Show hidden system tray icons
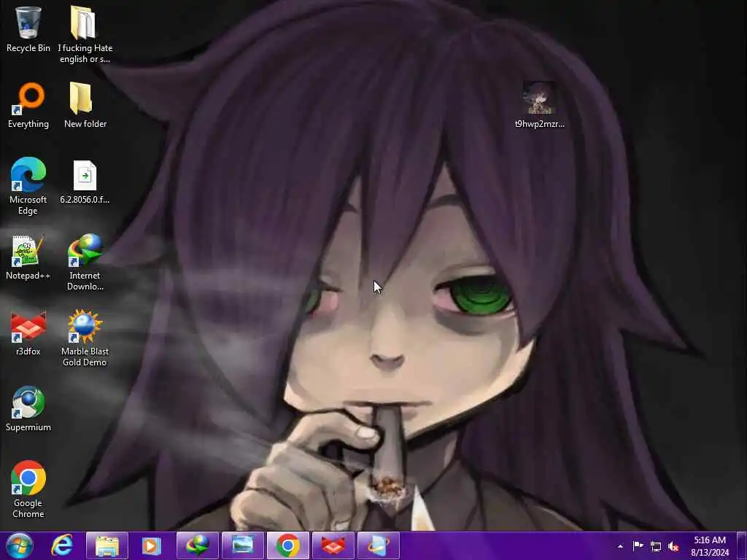 coord(620,546)
